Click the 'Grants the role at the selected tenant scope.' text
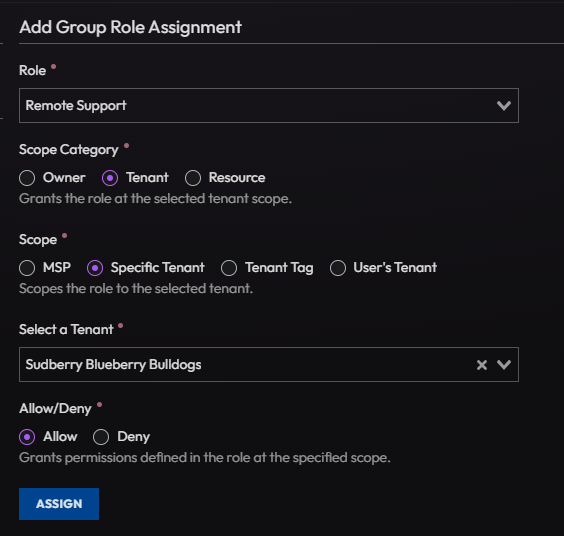 pos(155,199)
